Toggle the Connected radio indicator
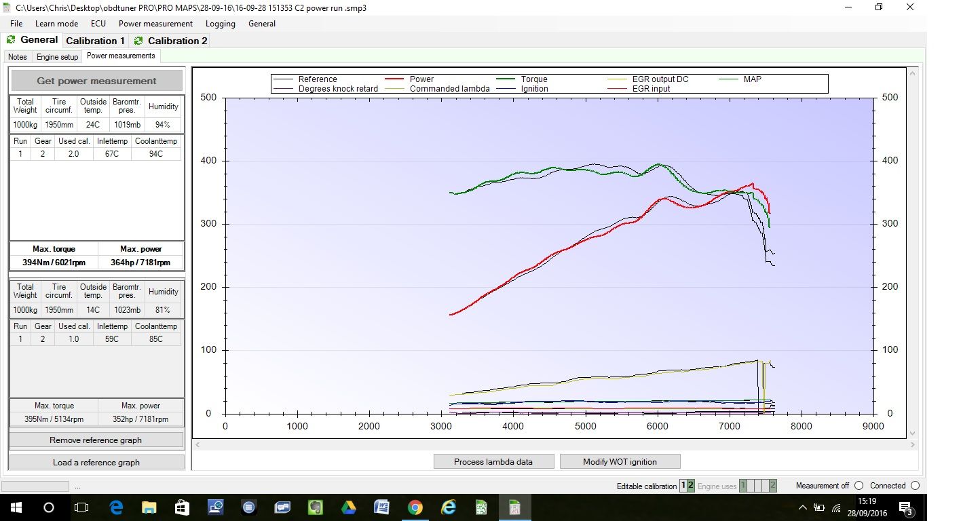The height and width of the screenshot is (521, 980). point(915,486)
